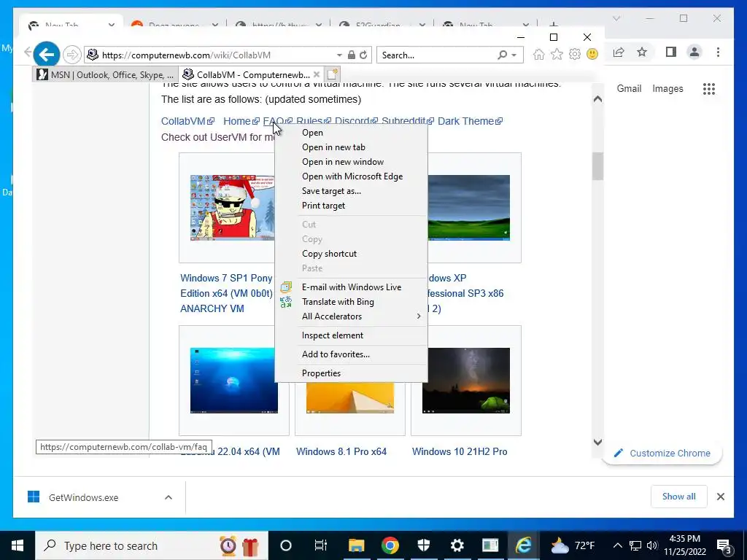Open Task View on taskbar
This screenshot has height=560, width=747.
[321, 545]
